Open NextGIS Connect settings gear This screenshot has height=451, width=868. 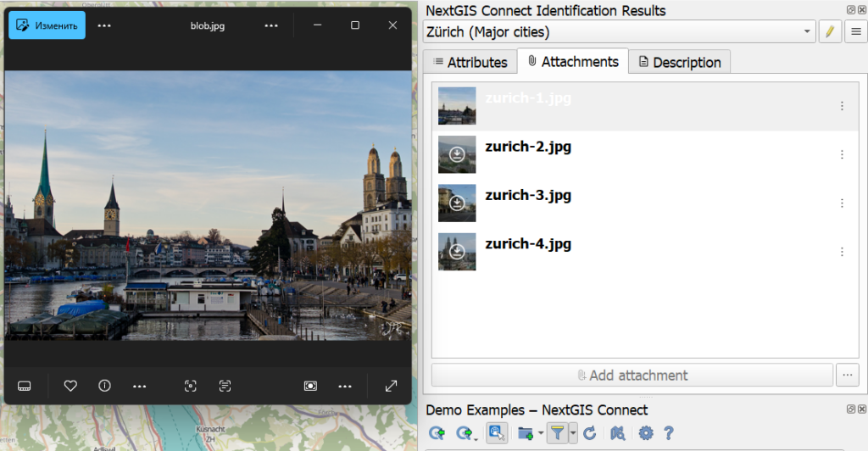(646, 432)
